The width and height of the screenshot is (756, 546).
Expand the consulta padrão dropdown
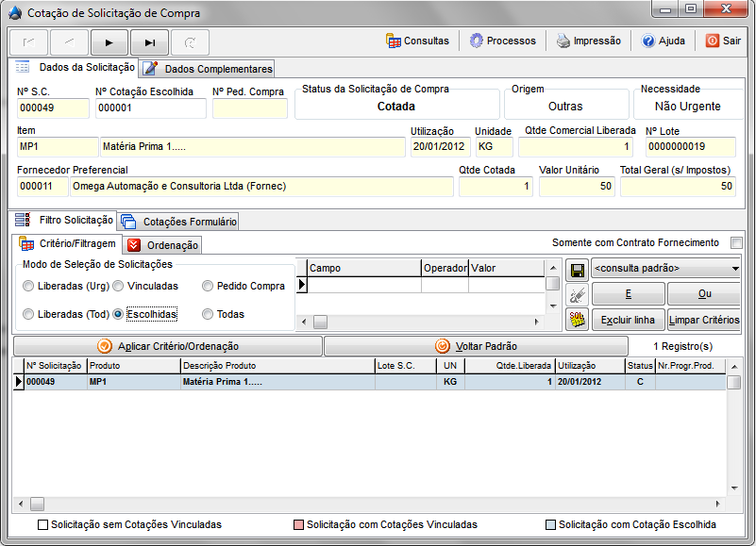tap(734, 269)
